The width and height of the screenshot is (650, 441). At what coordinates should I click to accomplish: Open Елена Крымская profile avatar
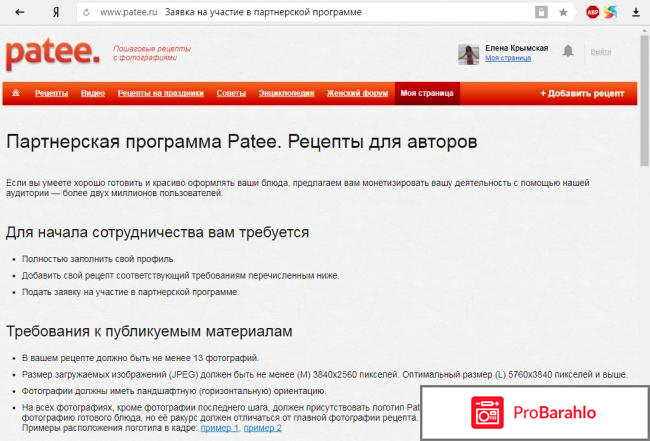[468, 54]
